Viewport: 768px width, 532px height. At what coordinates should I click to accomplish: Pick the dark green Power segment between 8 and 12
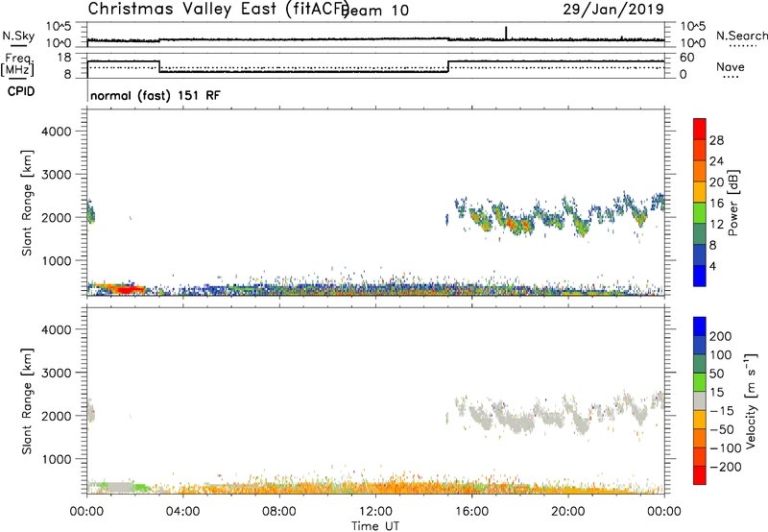pyautogui.click(x=700, y=233)
